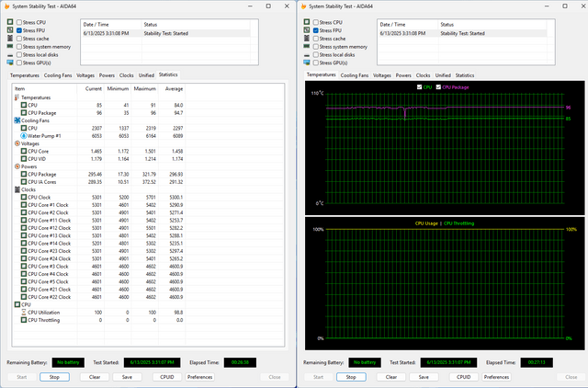588x388 pixels.
Task: Open Preferences in right window
Action: [x=496, y=377]
